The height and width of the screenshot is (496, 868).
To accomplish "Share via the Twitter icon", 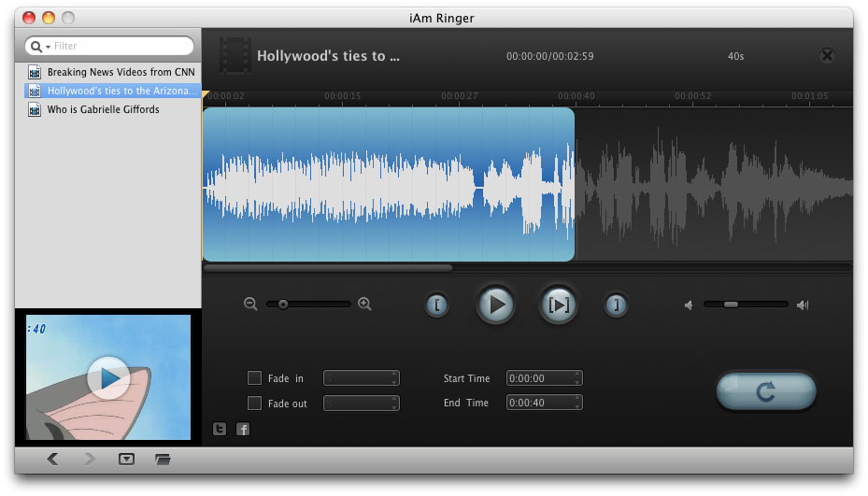I will tap(220, 429).
